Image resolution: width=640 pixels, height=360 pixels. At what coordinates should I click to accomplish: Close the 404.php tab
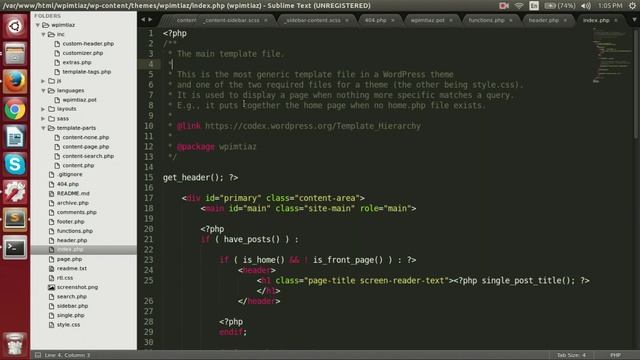(x=393, y=20)
